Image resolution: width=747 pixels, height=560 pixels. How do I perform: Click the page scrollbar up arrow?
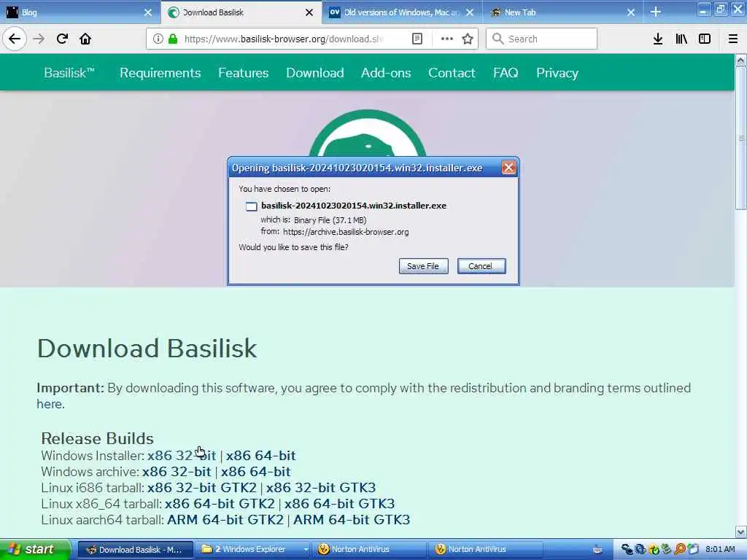click(741, 61)
